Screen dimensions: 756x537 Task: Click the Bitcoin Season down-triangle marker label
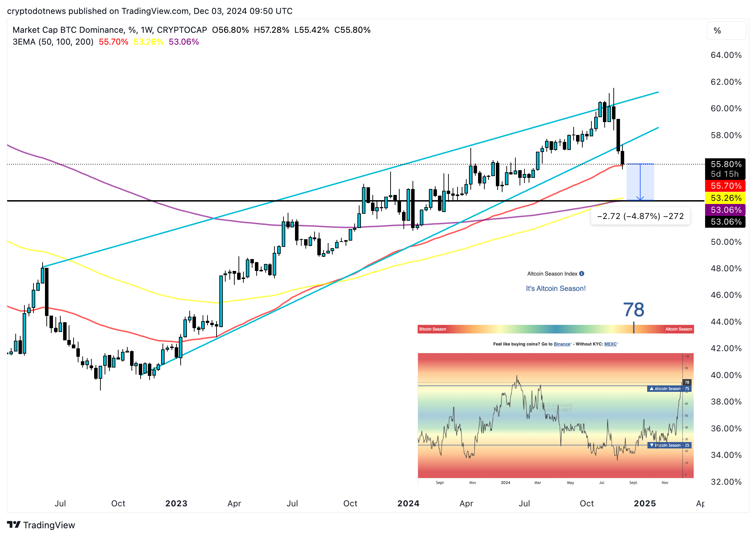tap(669, 445)
